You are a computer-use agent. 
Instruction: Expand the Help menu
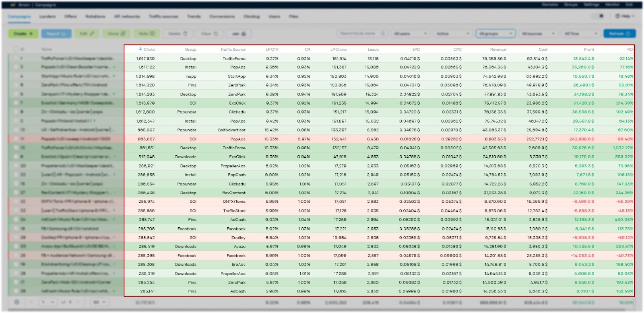625,16
